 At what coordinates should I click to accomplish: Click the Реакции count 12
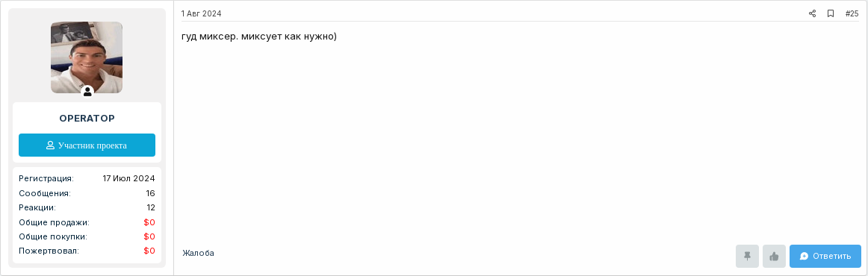coord(151,207)
